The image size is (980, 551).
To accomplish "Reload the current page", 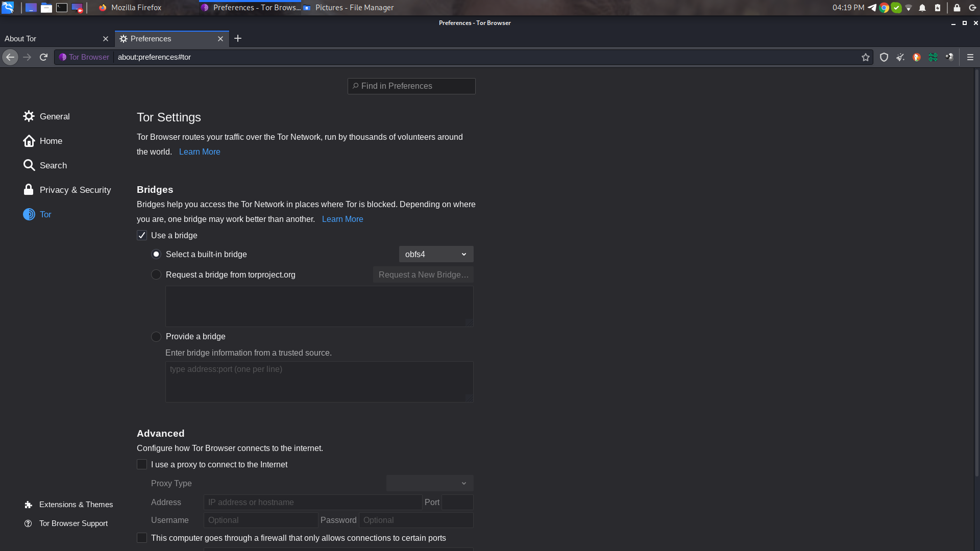I will (44, 57).
